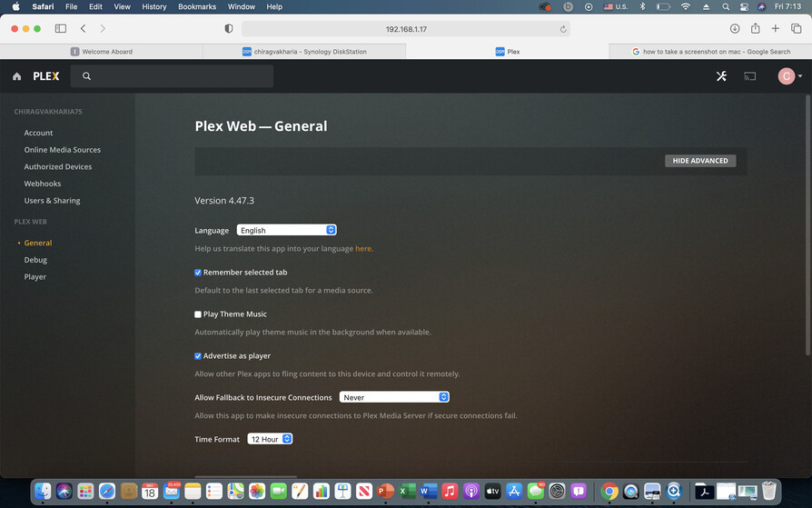
Task: Open System Preferences in the Dock
Action: tap(557, 491)
